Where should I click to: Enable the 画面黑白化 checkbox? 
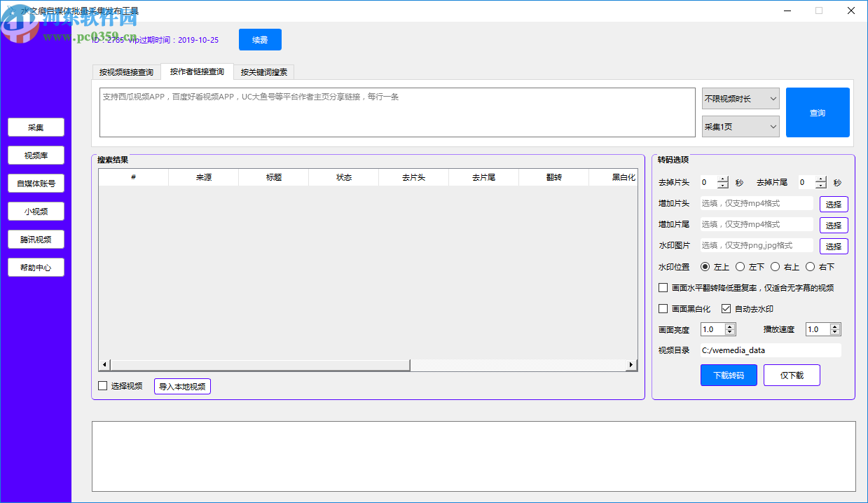[x=663, y=308]
